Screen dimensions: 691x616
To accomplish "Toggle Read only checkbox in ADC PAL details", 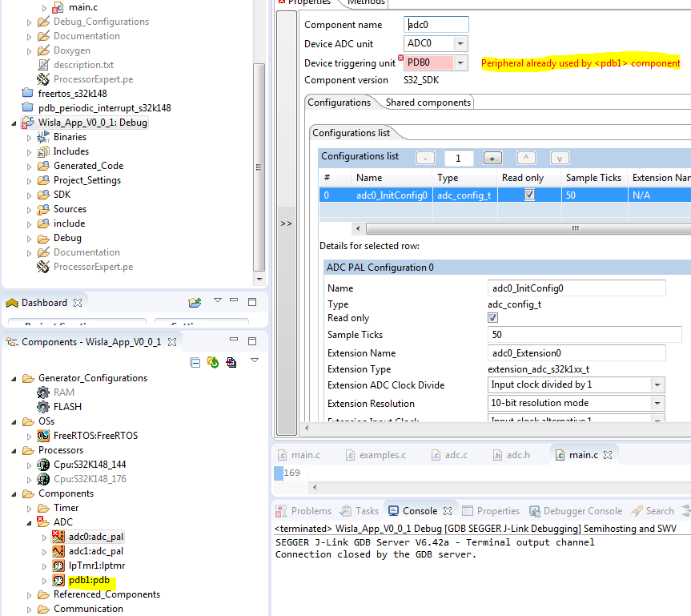I will tap(492, 317).
